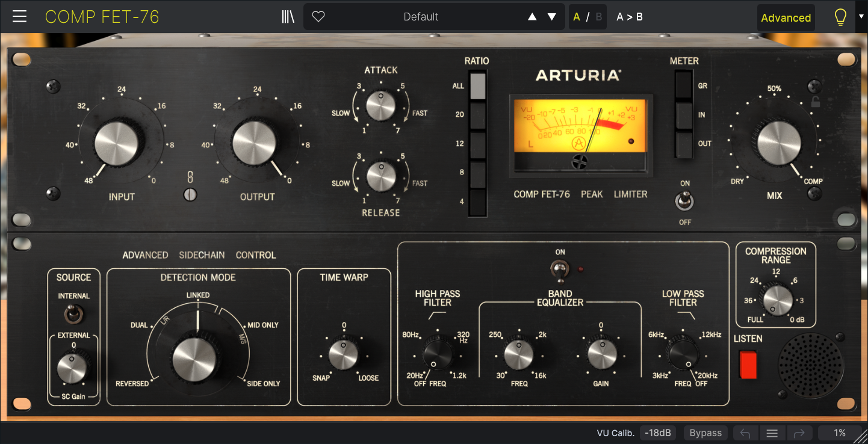
Task: Expand the dropdown arrow beside the lightbulb
Action: pyautogui.click(x=860, y=17)
